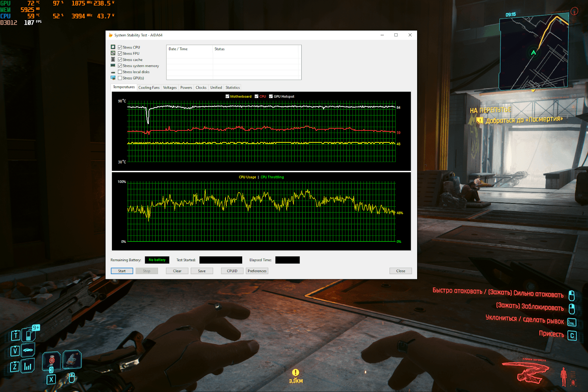Click the player arrow on the minimap
588x392 pixels.
click(x=534, y=53)
